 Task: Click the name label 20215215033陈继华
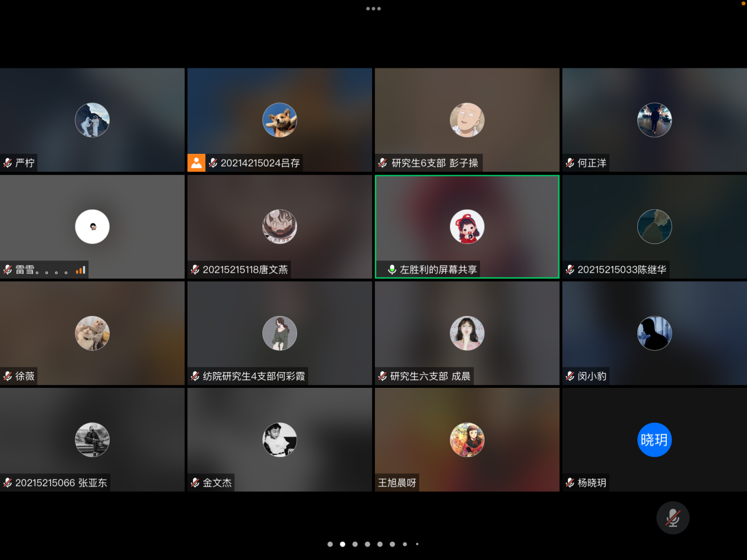(621, 269)
